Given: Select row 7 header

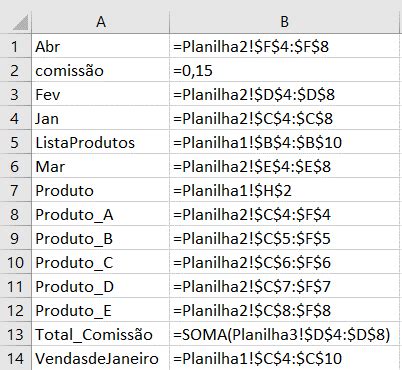Looking at the screenshot, I should pyautogui.click(x=15, y=190).
